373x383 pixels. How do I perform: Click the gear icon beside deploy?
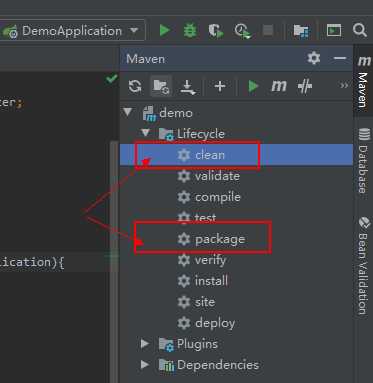[x=184, y=323]
